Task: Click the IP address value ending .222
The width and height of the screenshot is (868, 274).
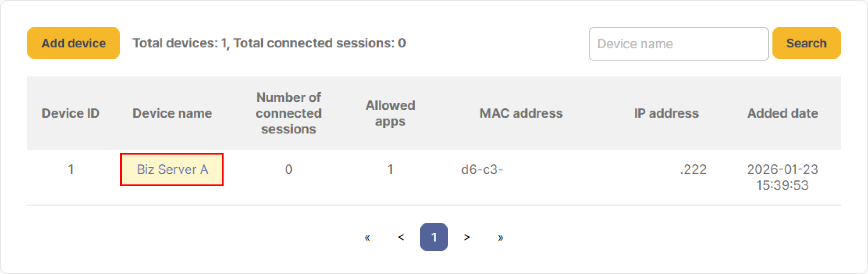Action: [693, 169]
